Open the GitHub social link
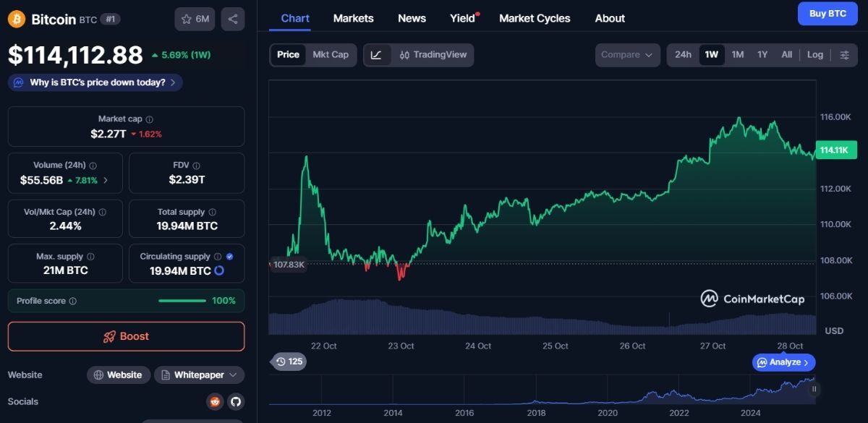The image size is (868, 423). pyautogui.click(x=235, y=402)
